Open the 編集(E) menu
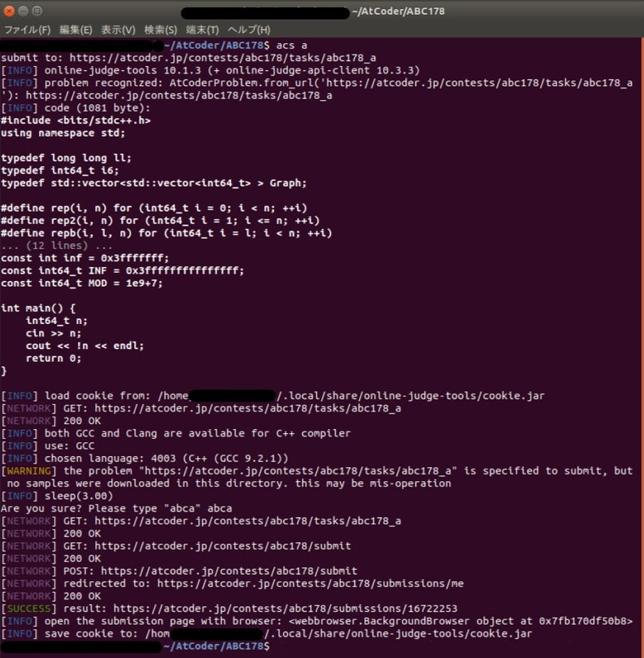This screenshot has width=644, height=658. tap(76, 30)
